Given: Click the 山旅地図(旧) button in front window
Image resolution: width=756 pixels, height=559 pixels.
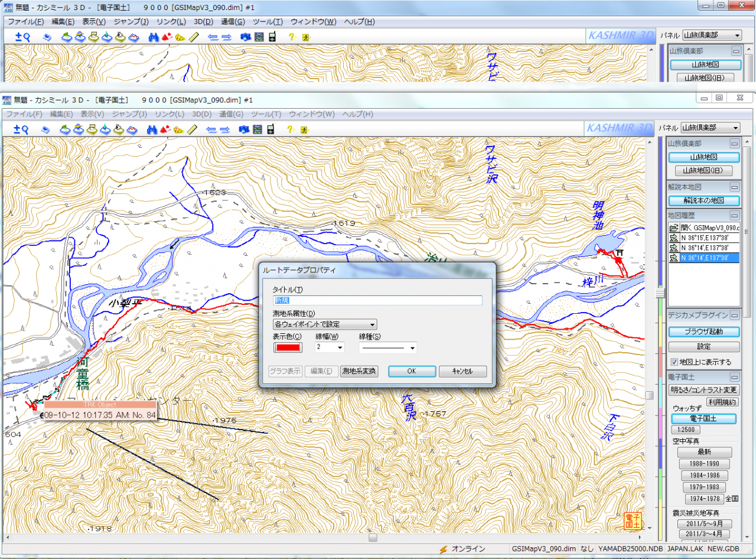Looking at the screenshot, I should click(704, 171).
